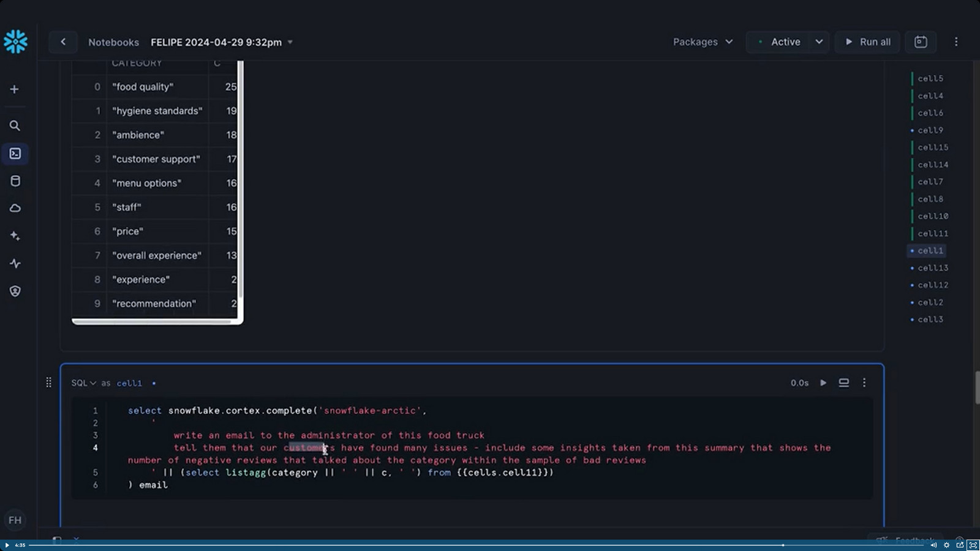Go back using the left chevron button

coord(63,42)
